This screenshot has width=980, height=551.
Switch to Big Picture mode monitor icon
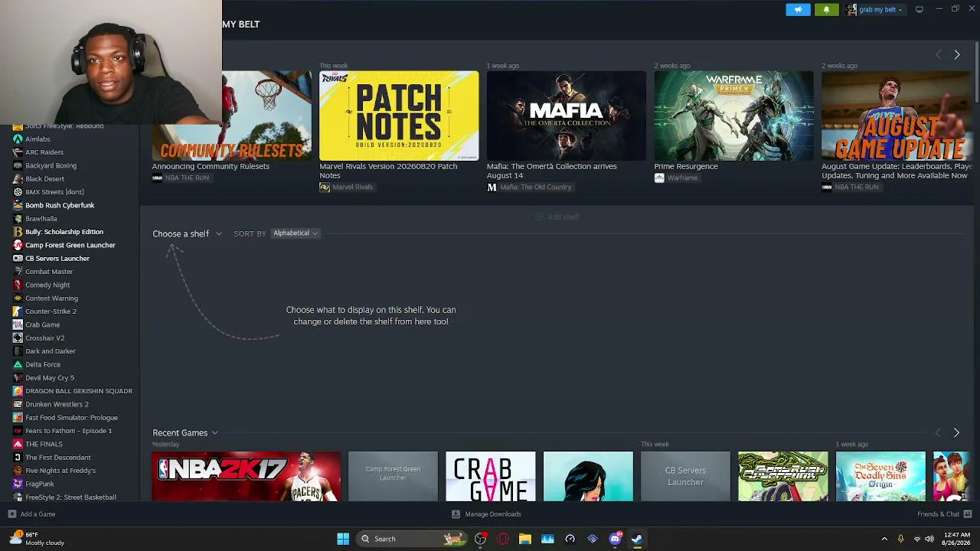[919, 9]
